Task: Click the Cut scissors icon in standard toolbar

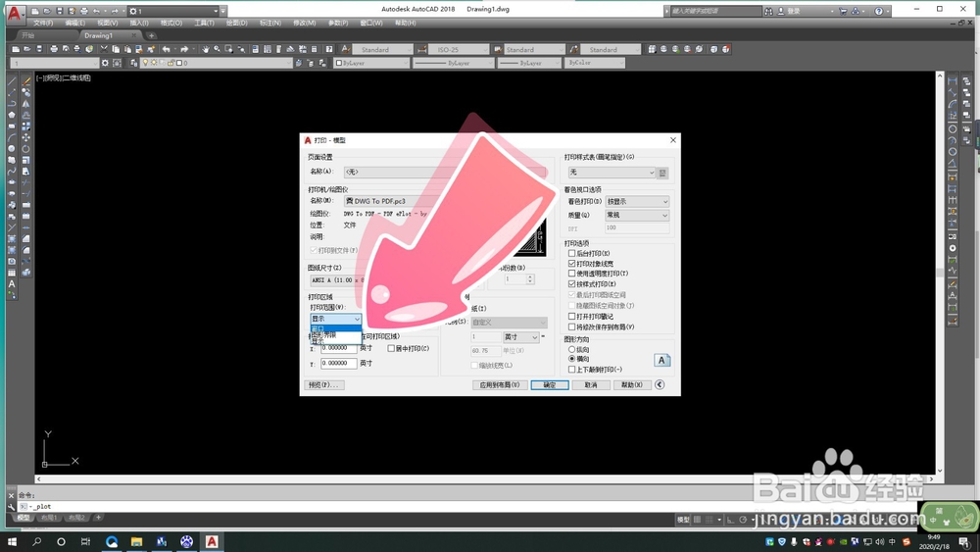Action: click(105, 49)
